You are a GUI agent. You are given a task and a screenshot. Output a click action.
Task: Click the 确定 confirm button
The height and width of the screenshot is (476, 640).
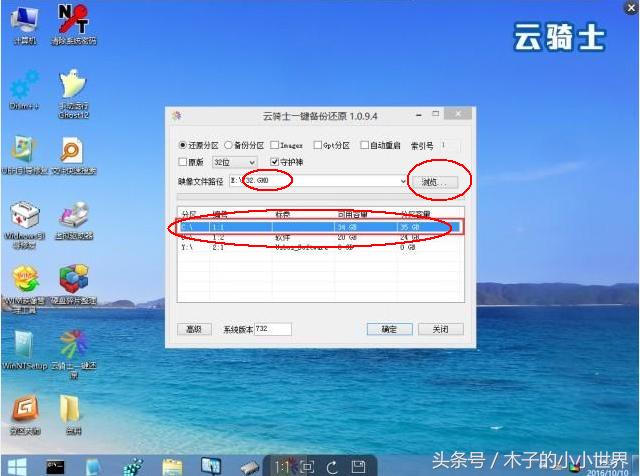[x=389, y=329]
